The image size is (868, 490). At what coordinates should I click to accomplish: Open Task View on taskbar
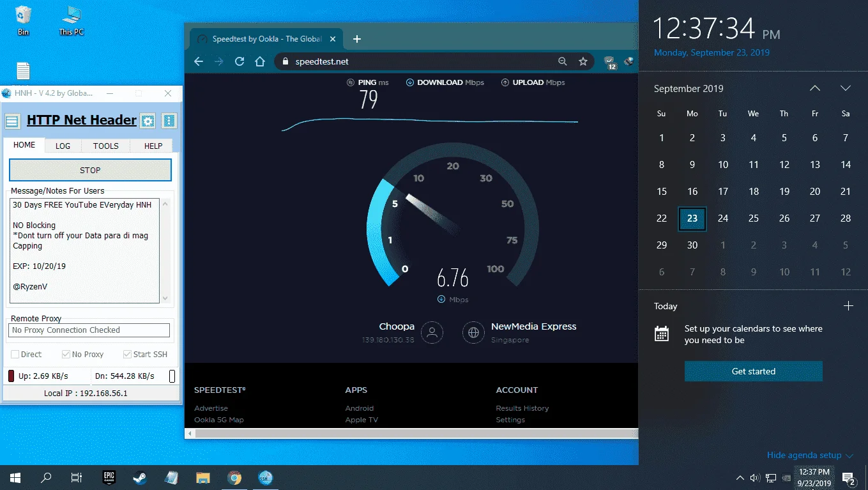(76, 477)
